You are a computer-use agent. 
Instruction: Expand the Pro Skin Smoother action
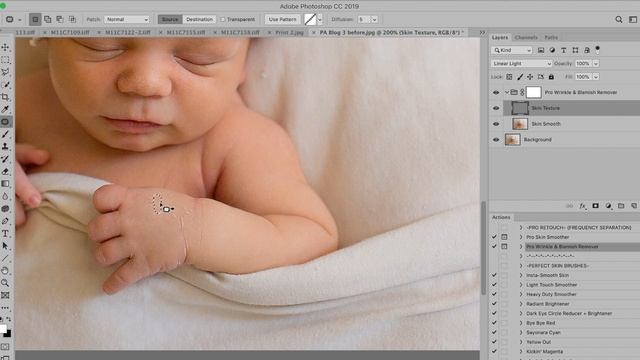521,237
